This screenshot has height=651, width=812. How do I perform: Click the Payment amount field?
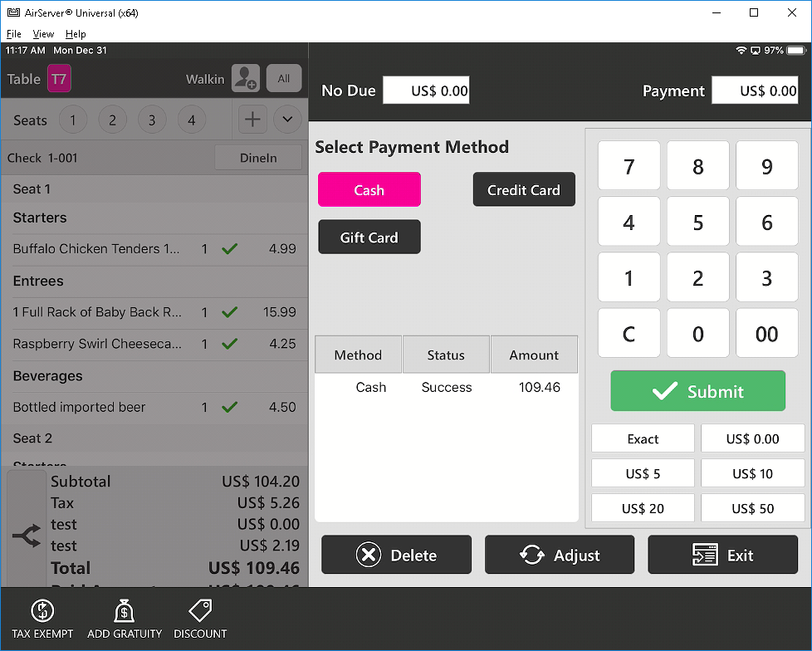(x=755, y=91)
